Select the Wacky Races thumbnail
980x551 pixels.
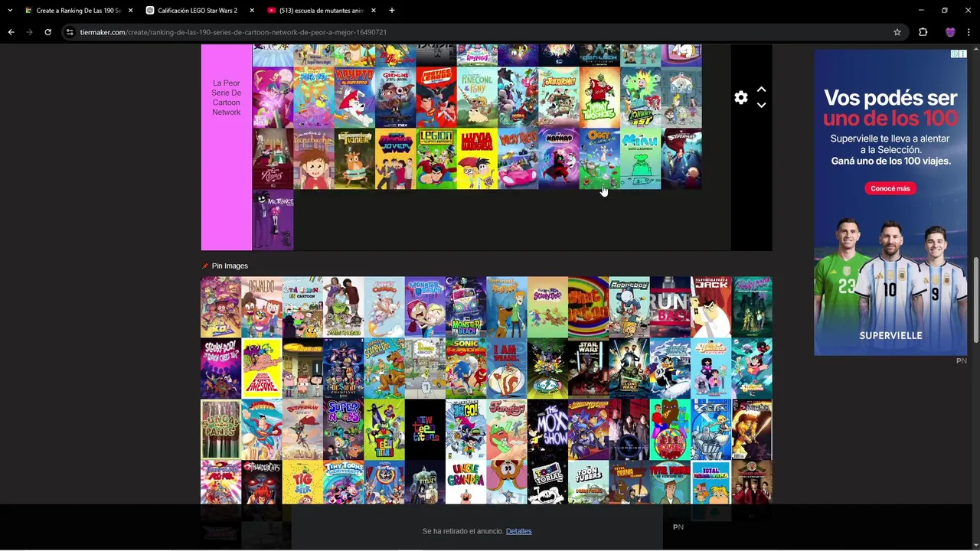click(x=518, y=159)
